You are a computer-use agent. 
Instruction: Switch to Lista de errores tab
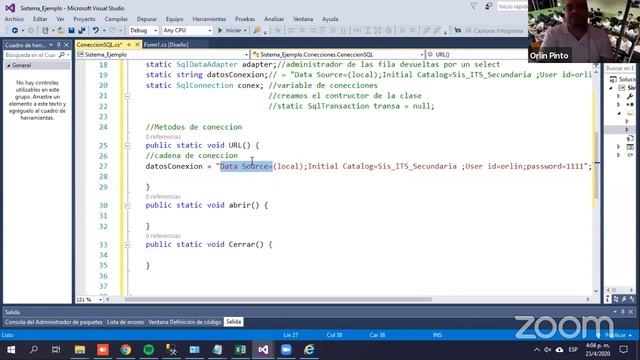(125, 322)
